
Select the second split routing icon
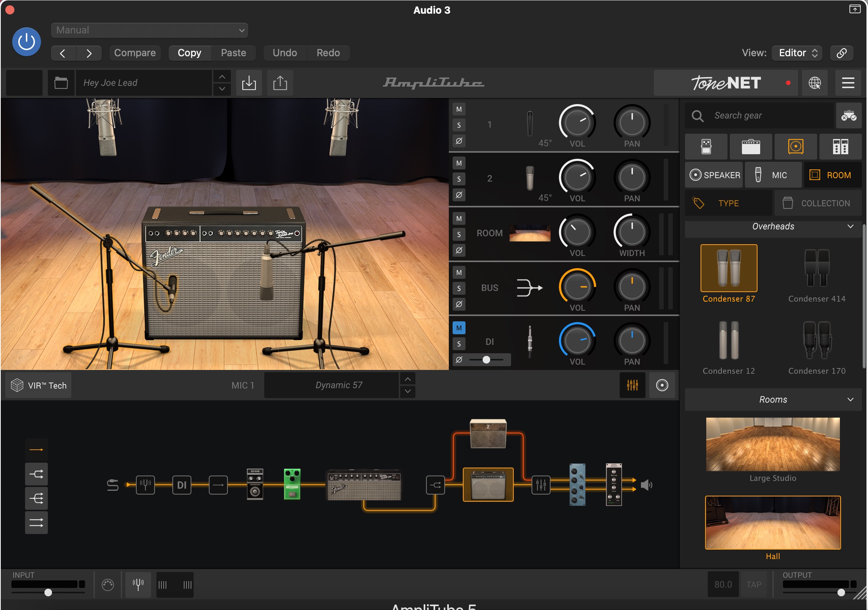pos(36,474)
